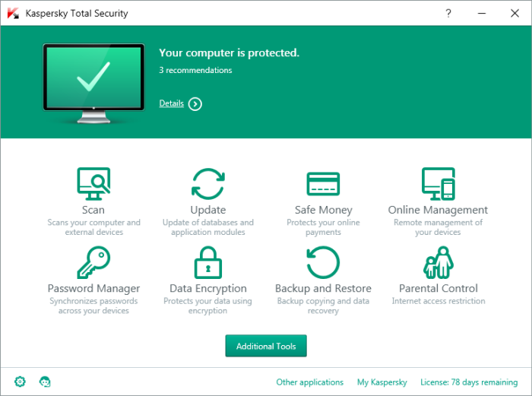Click the Update label text

(x=208, y=210)
